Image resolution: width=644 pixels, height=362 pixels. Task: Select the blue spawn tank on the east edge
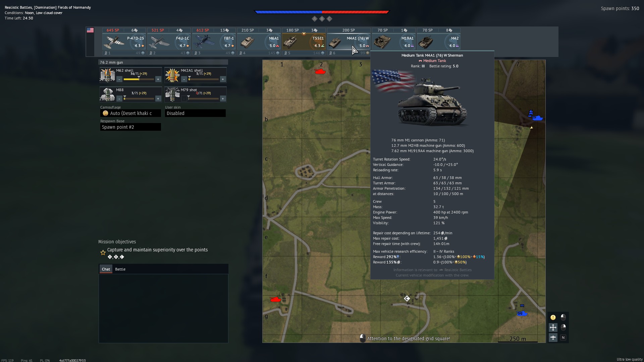(x=537, y=118)
